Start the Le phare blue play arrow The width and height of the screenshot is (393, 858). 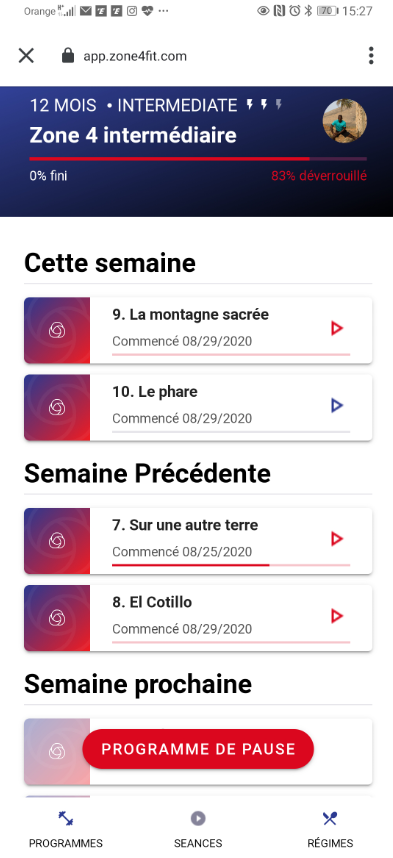(x=337, y=405)
